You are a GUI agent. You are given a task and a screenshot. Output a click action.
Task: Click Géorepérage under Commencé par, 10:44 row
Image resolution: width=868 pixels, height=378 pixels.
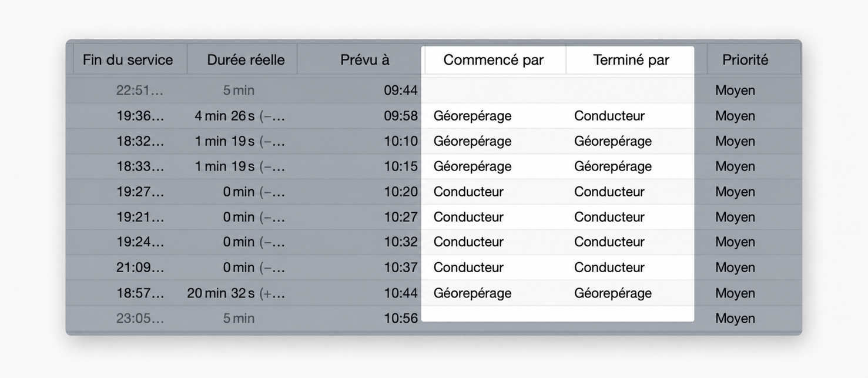click(472, 293)
